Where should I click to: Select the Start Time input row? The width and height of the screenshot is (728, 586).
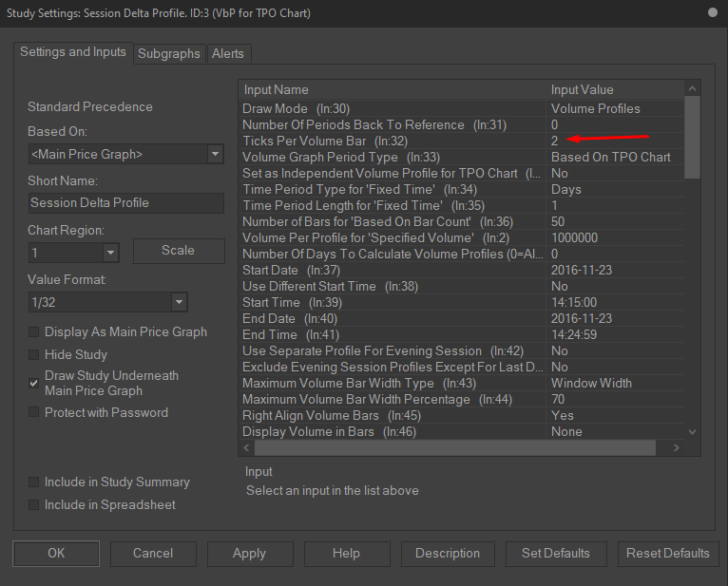(x=462, y=303)
